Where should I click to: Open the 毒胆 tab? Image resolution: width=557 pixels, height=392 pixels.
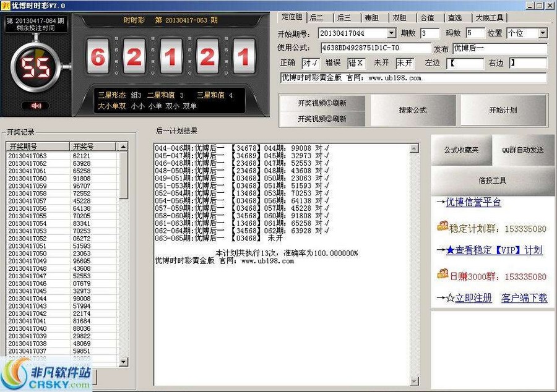pos(372,18)
